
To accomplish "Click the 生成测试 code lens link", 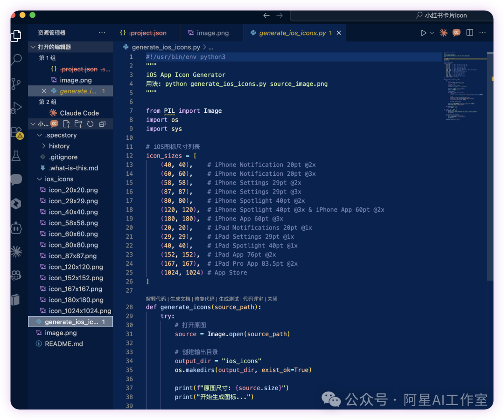I will pos(229,299).
